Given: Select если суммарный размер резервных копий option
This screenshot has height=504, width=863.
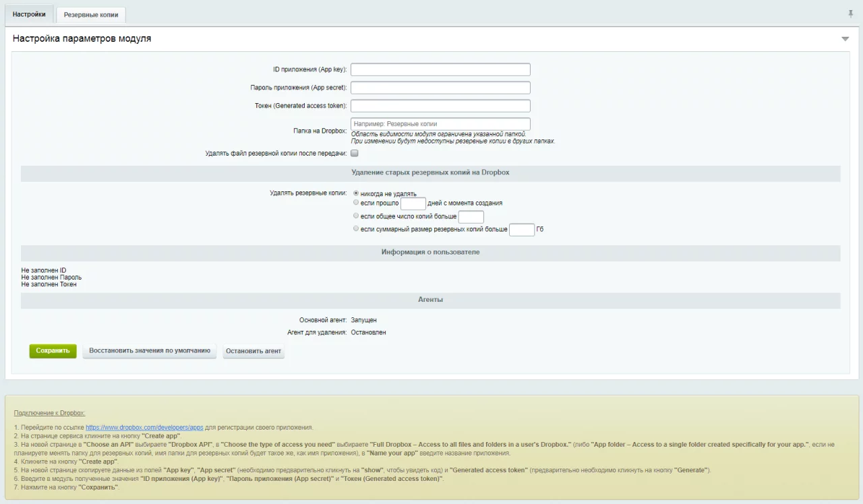Looking at the screenshot, I should [356, 229].
